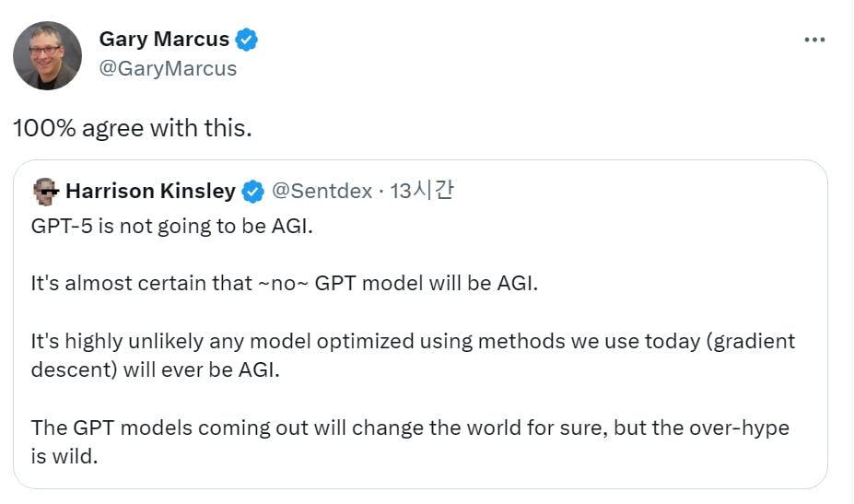Click the line about ~no~ GPT model
The height and width of the screenshot is (504, 854).
(285, 284)
